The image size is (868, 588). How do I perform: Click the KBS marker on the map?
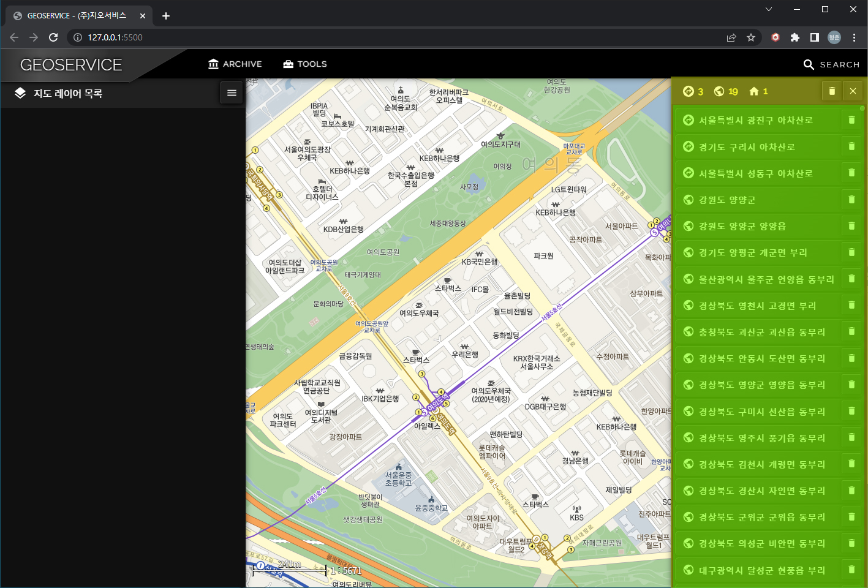click(x=576, y=514)
